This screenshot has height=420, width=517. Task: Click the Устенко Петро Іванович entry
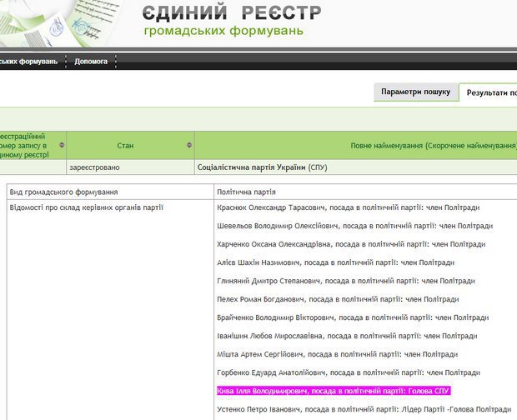[x=363, y=408]
